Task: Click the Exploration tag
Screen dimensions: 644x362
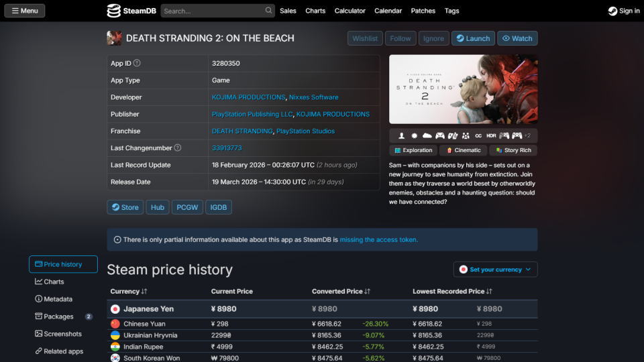Action: click(x=414, y=150)
